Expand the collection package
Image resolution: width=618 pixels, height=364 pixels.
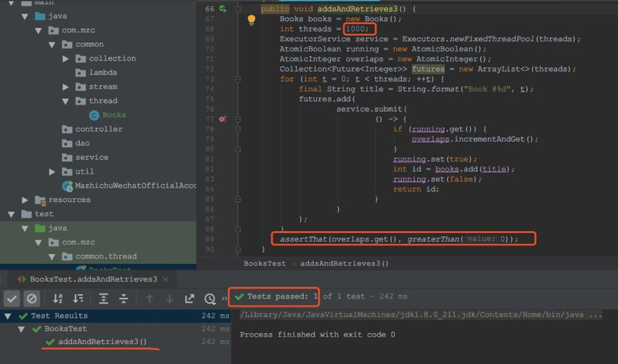click(x=66, y=59)
